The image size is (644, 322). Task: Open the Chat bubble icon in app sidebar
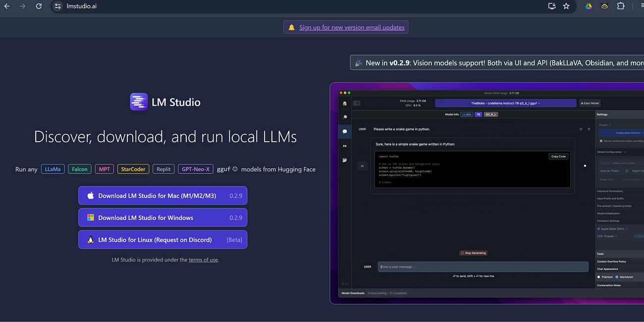pyautogui.click(x=345, y=132)
